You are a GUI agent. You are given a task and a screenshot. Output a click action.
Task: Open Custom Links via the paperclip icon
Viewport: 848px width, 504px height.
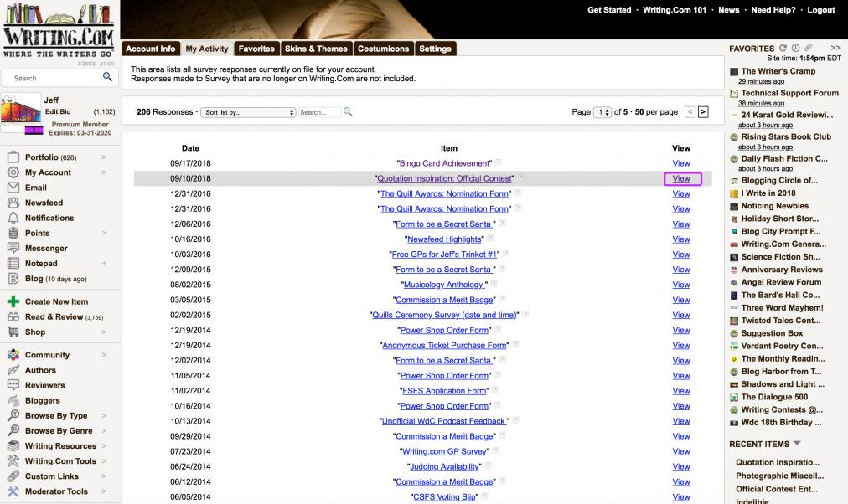pos(13,476)
